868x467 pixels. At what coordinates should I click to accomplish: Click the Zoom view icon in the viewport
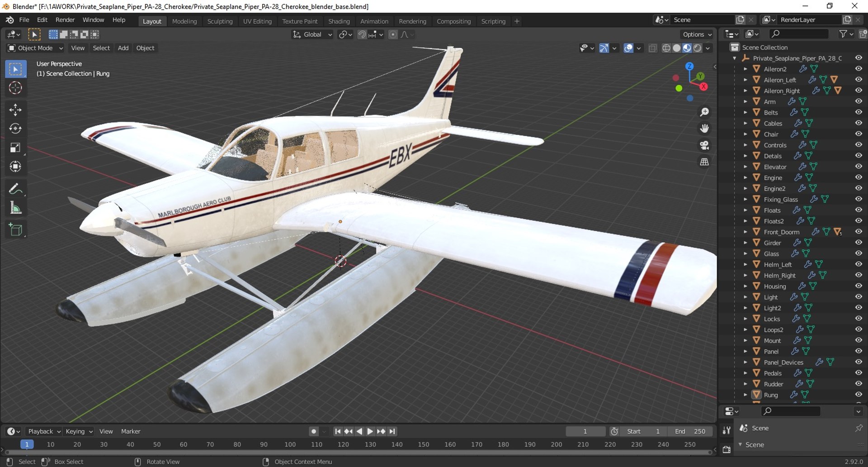pos(704,112)
